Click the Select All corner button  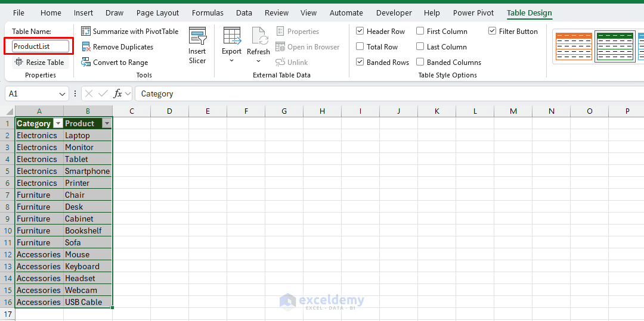click(x=7, y=111)
